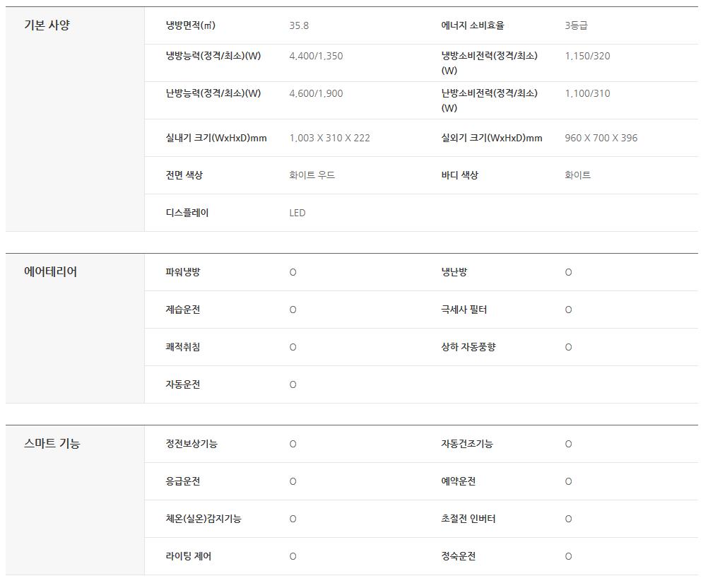Click the 4,400/1,350 cooling capacity value
Screen dimensions: 708x588
[316, 56]
